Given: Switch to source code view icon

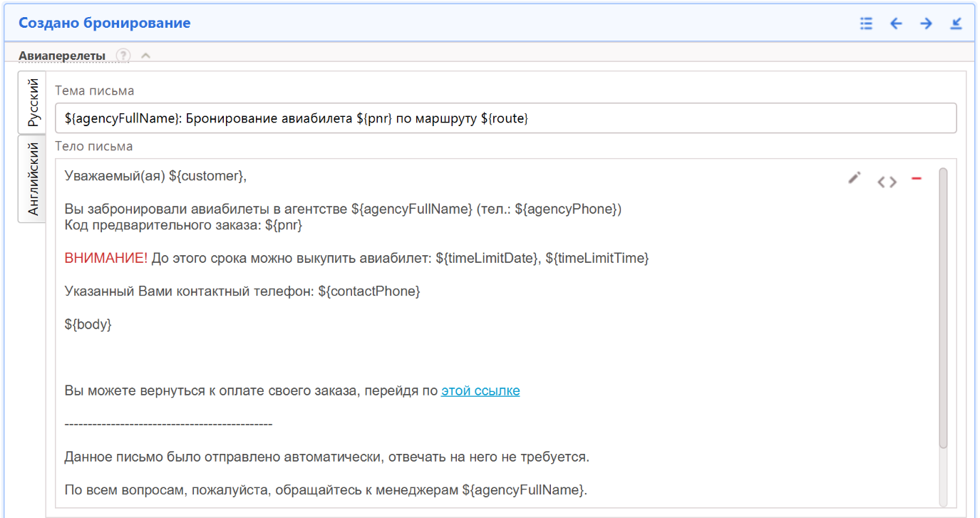Looking at the screenshot, I should point(887,182).
